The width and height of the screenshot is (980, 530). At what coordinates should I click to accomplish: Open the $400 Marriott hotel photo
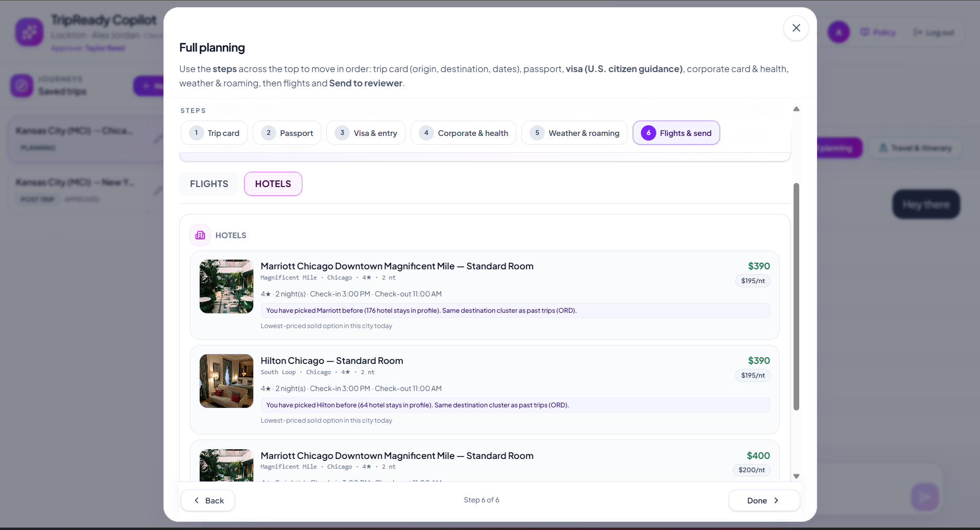(x=226, y=465)
